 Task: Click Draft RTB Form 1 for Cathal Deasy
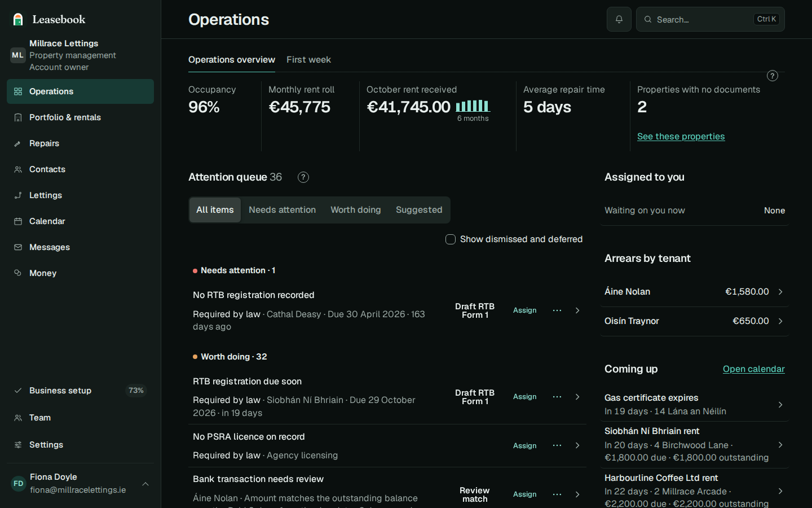475,310
